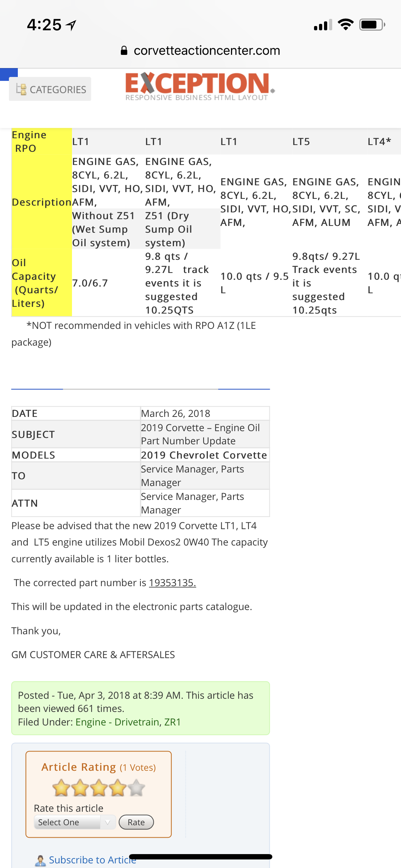The height and width of the screenshot is (868, 401).
Task: Click the Subscribe to Article link
Action: 93,860
